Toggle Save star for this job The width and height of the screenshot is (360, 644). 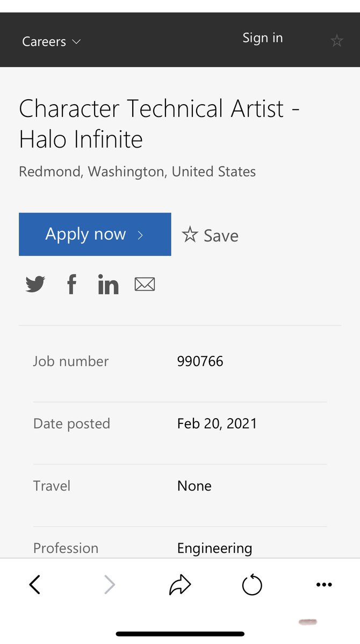pos(210,235)
